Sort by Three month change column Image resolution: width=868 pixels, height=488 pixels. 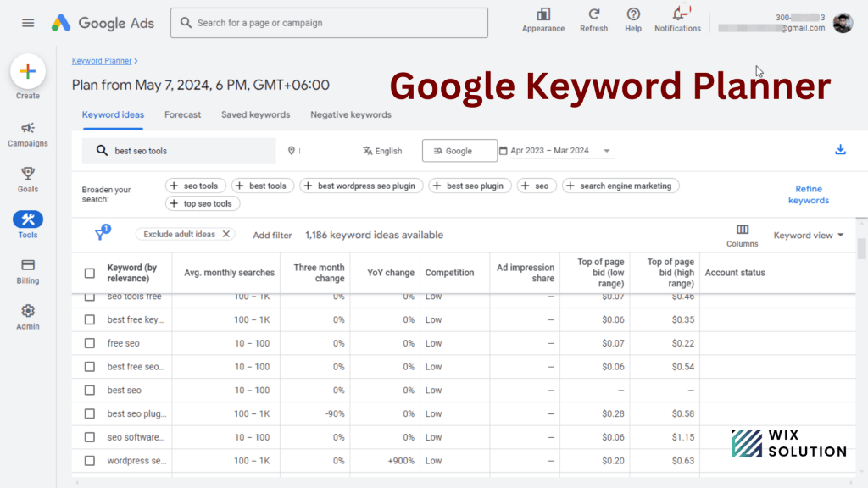pos(319,273)
